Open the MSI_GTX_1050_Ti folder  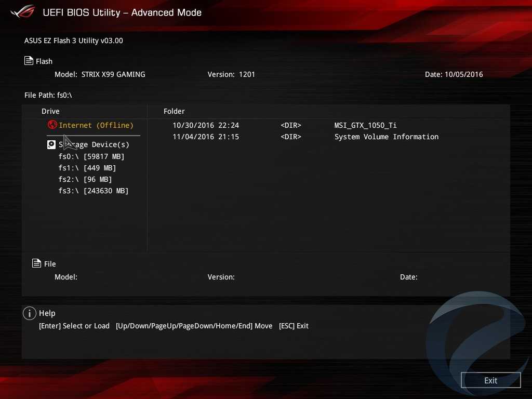(x=365, y=125)
